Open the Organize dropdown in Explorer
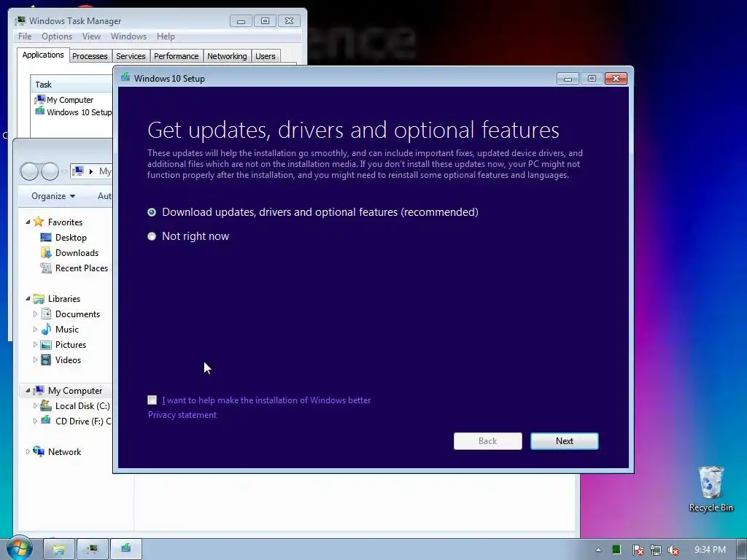The height and width of the screenshot is (560, 747). click(53, 196)
